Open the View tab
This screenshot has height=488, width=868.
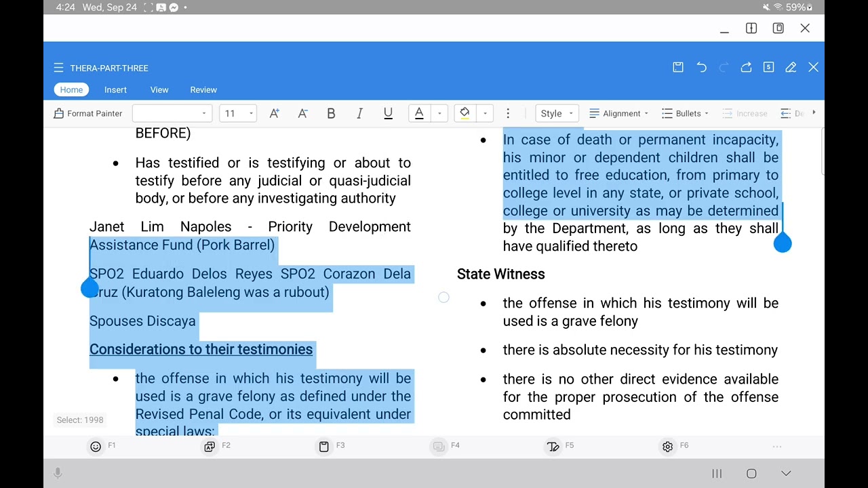(x=159, y=89)
